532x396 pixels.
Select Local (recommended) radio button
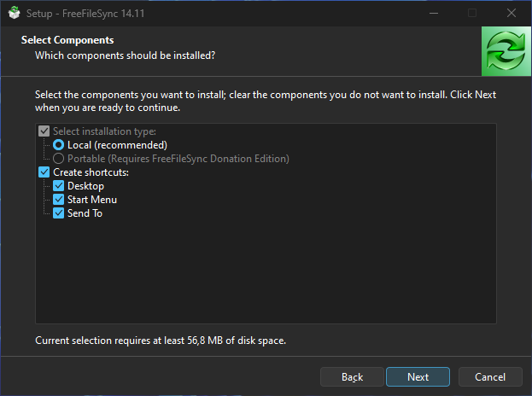58,145
